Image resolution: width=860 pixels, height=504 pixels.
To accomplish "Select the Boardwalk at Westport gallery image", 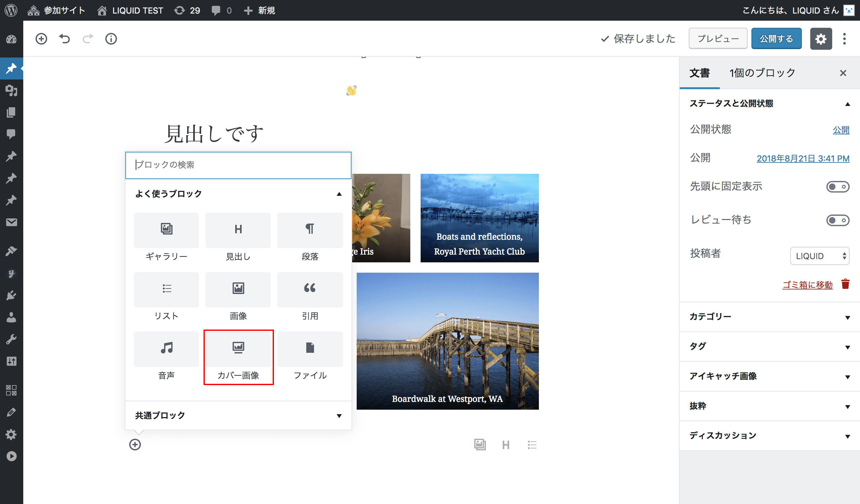I will pyautogui.click(x=447, y=341).
